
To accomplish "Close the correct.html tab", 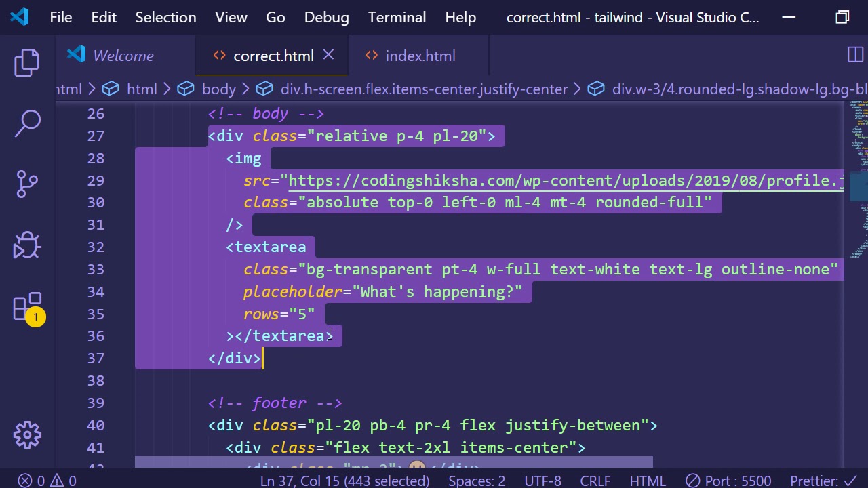I will [x=328, y=55].
